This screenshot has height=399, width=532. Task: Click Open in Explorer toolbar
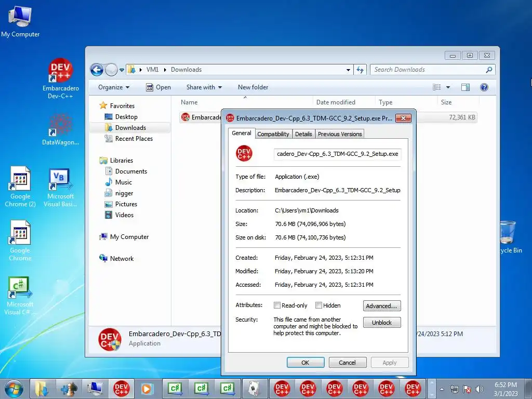pyautogui.click(x=158, y=87)
